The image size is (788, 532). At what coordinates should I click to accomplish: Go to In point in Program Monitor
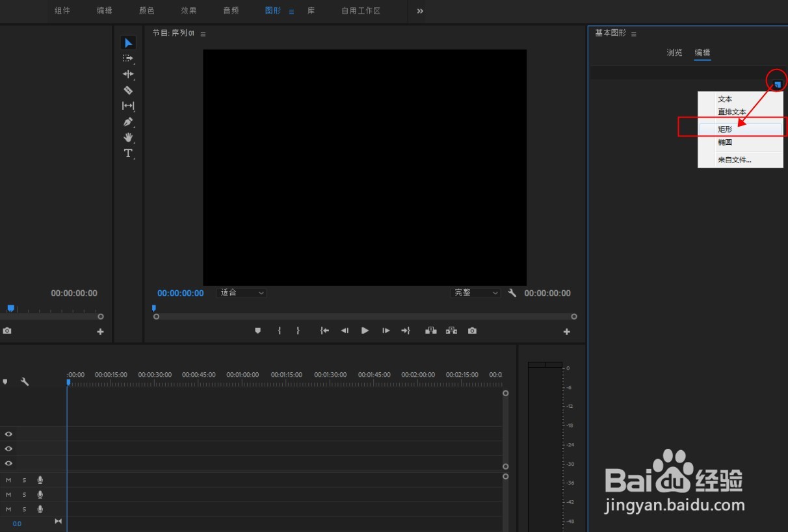(324, 331)
